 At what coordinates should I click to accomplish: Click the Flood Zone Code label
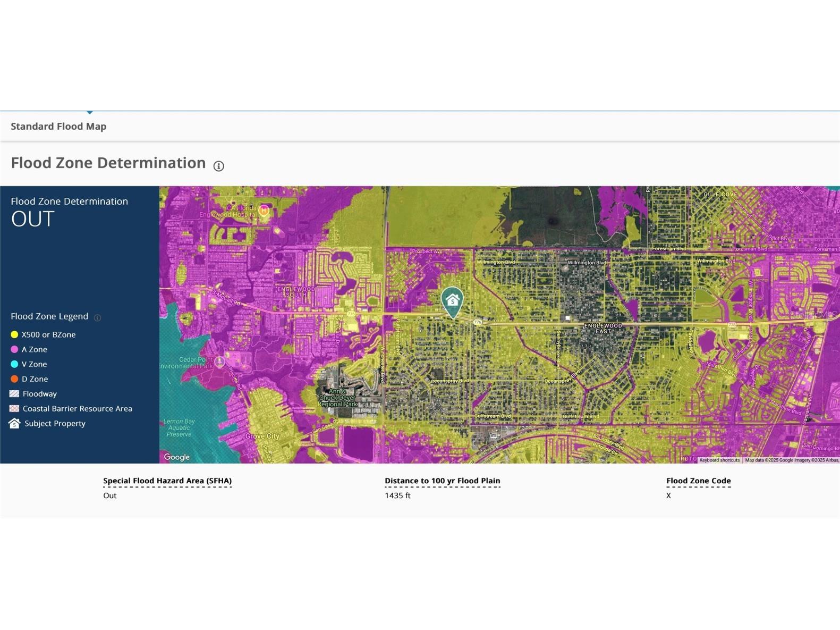click(x=698, y=481)
